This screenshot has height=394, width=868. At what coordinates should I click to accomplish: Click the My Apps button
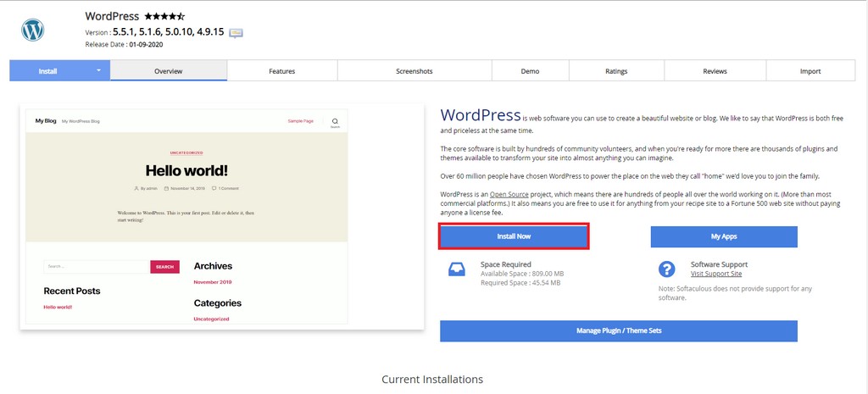click(724, 236)
